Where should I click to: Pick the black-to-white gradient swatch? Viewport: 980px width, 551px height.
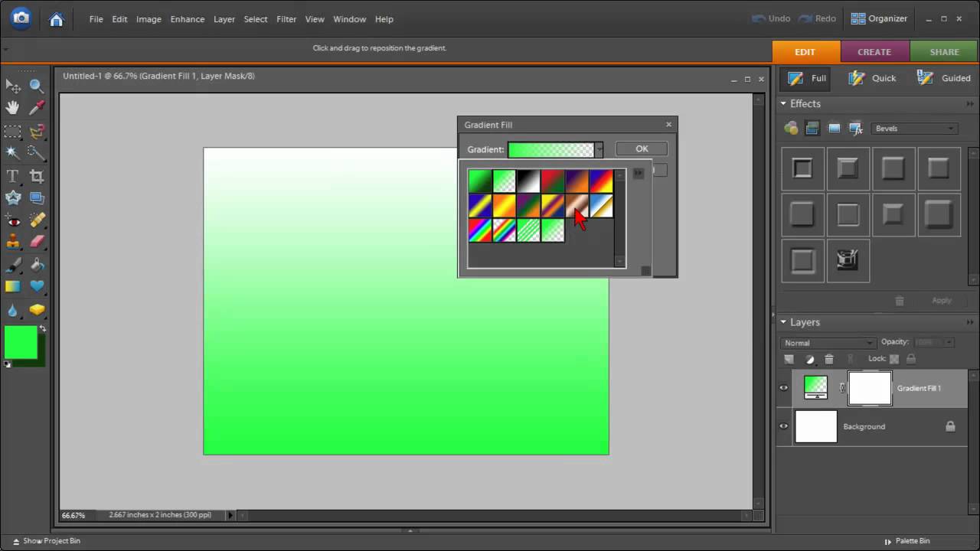point(528,181)
